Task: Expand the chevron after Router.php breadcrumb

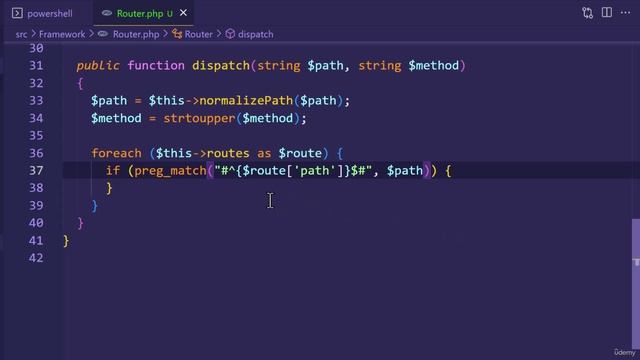Action: click(x=165, y=33)
